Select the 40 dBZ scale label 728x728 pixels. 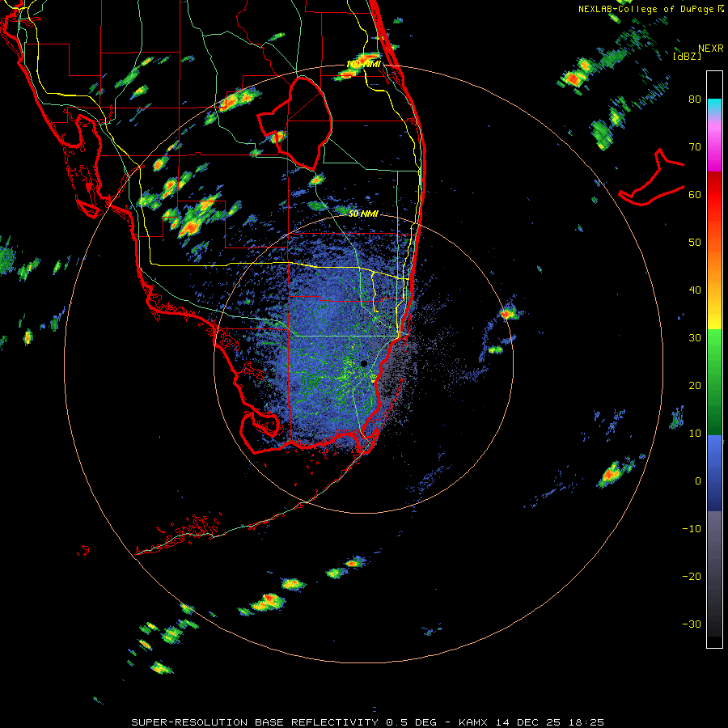pos(695,290)
